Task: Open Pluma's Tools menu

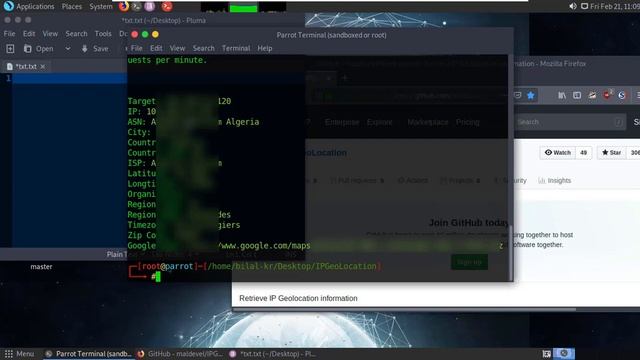Action: [103, 34]
